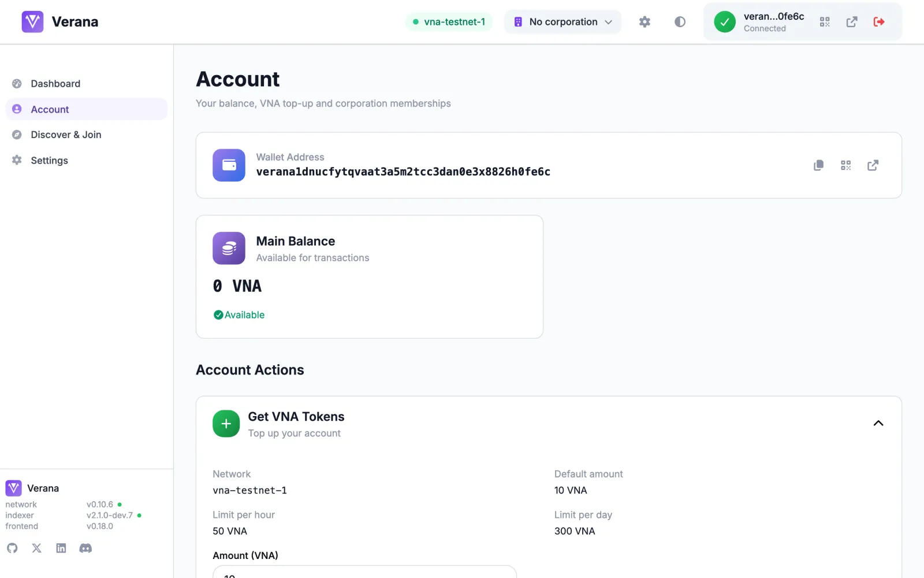Open wallet in explorer from the header
Screen dimensions: 924x578
pyautogui.click(x=852, y=22)
